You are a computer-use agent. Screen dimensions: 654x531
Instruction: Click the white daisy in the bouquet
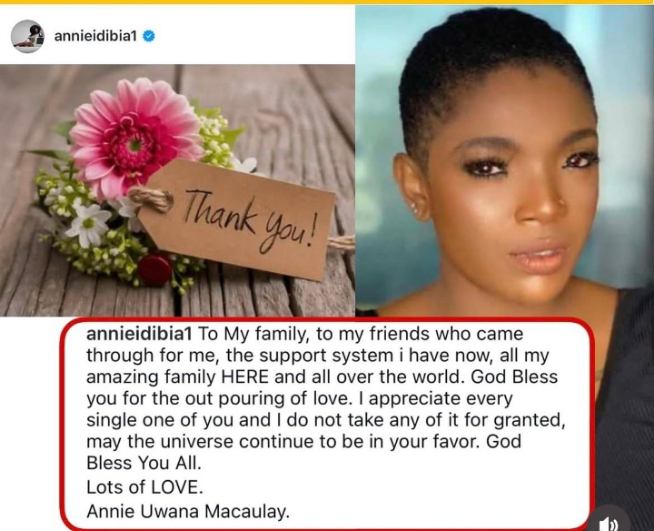click(88, 225)
